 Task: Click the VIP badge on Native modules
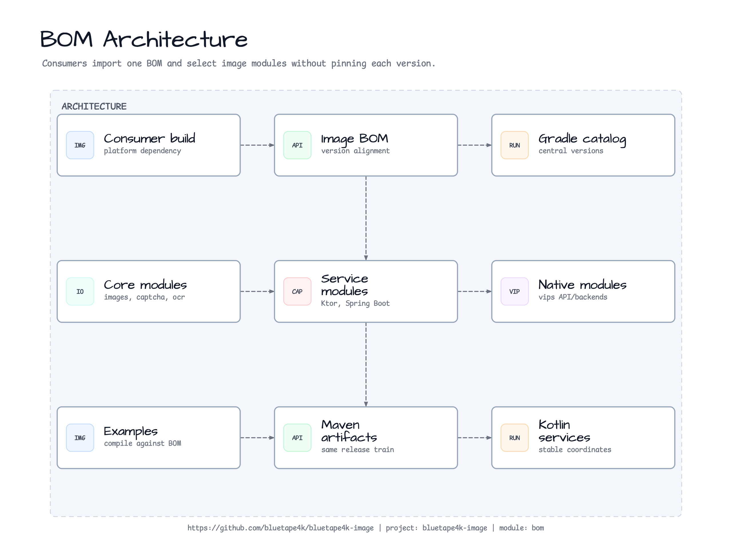(514, 291)
